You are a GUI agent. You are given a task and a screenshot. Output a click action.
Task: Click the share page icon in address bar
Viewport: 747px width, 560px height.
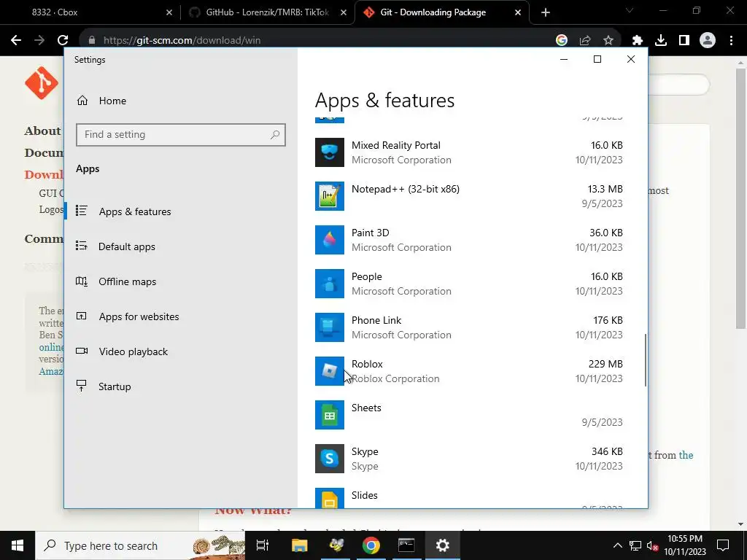click(x=585, y=41)
